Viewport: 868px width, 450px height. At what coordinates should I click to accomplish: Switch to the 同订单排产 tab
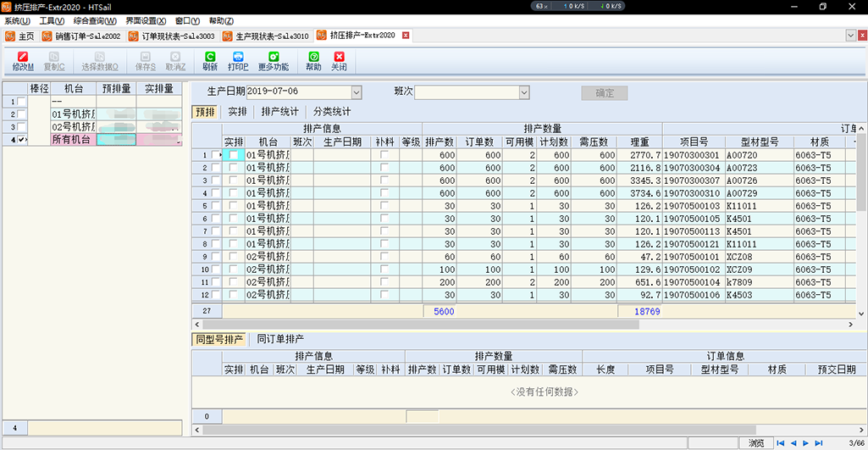click(280, 339)
